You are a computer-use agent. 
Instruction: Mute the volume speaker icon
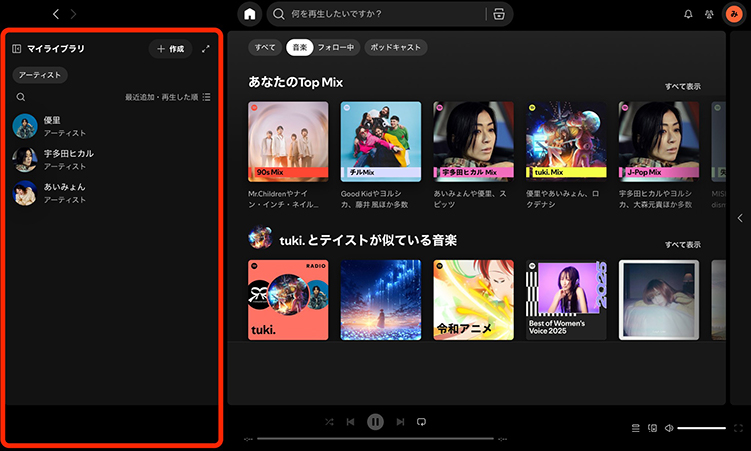pos(669,428)
